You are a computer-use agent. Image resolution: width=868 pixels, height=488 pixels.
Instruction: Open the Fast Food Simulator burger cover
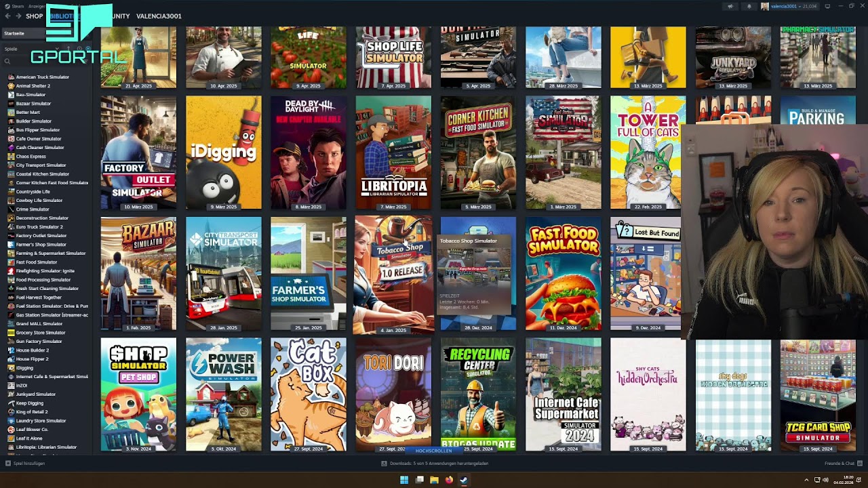point(563,274)
